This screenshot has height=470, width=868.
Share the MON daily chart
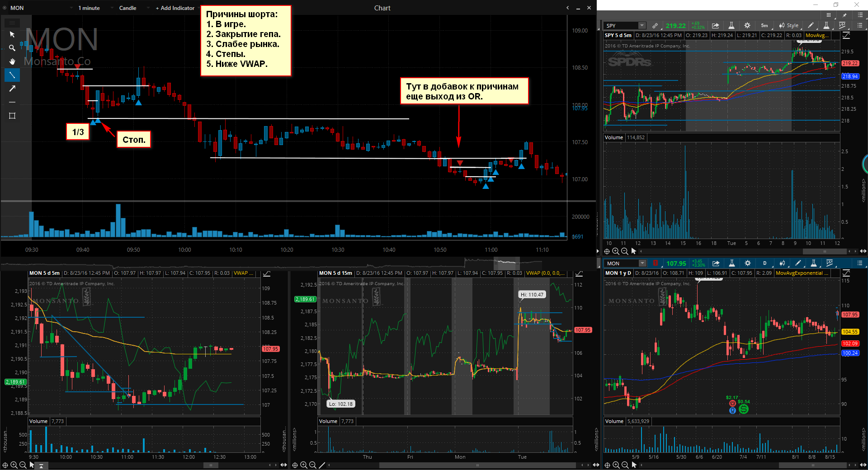(716, 263)
